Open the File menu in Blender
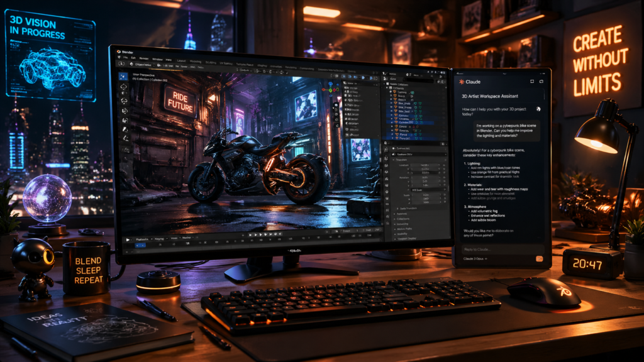 (x=125, y=57)
